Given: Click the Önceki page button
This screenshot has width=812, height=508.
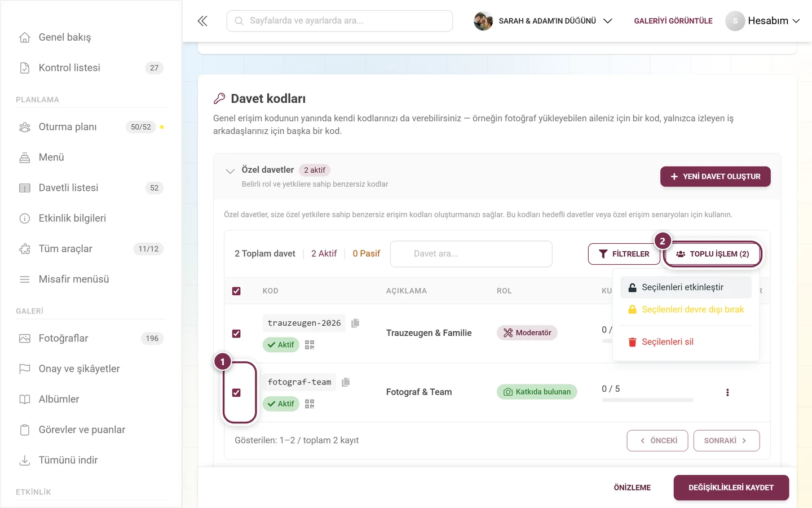Looking at the screenshot, I should [x=657, y=441].
